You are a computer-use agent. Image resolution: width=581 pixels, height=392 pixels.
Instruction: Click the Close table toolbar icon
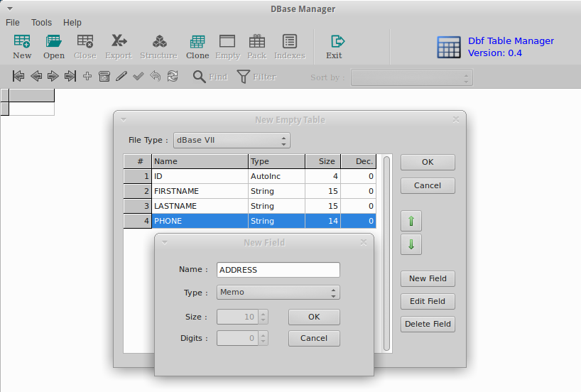point(85,41)
